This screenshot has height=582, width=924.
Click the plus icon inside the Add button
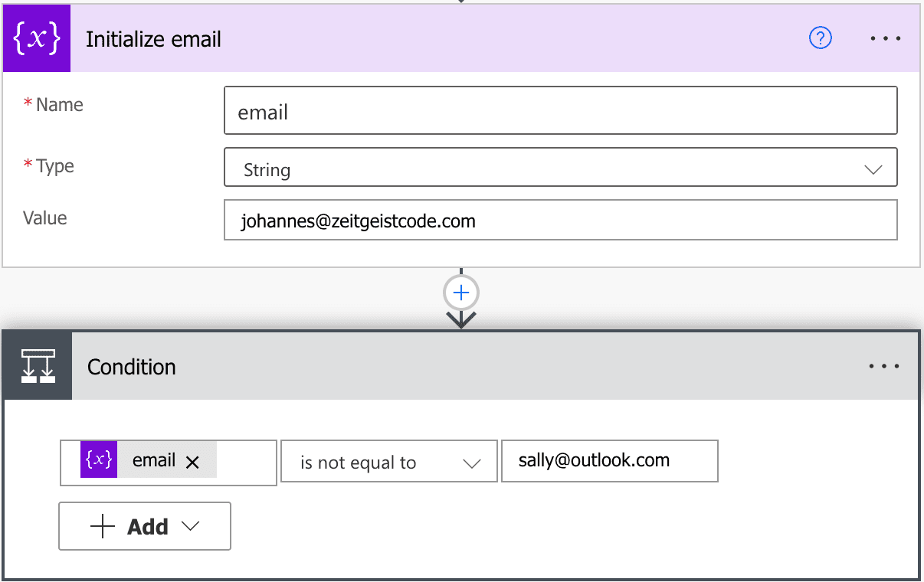(103, 526)
